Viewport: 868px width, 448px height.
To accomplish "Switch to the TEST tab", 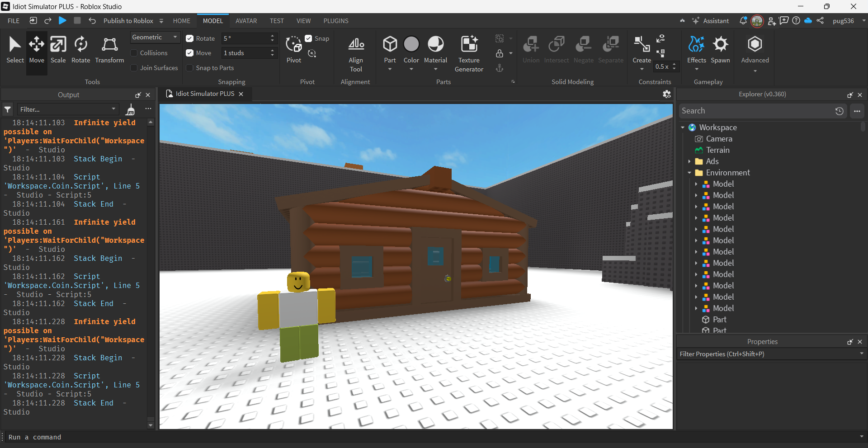I will pyautogui.click(x=277, y=21).
